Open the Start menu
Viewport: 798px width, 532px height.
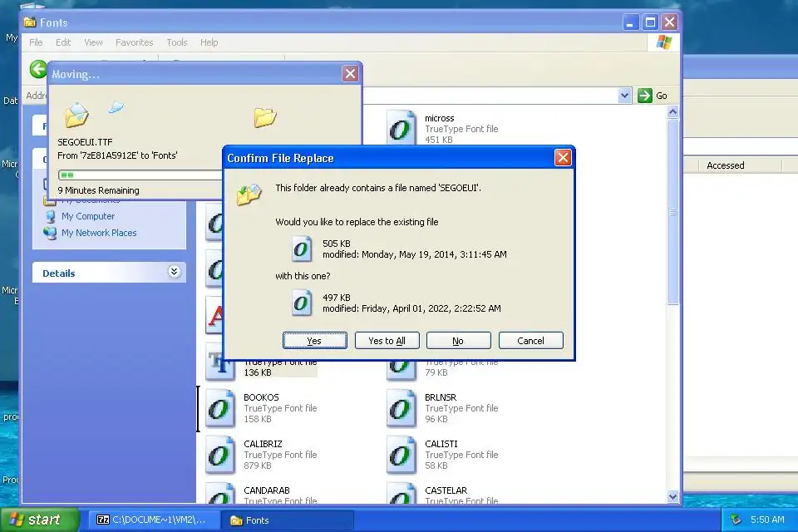point(40,520)
